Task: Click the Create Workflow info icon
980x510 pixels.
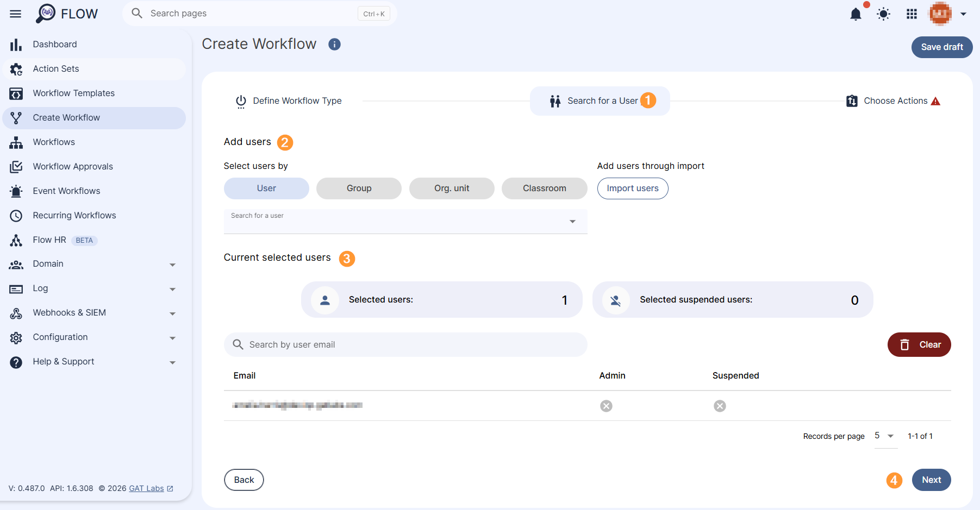Action: [335, 45]
